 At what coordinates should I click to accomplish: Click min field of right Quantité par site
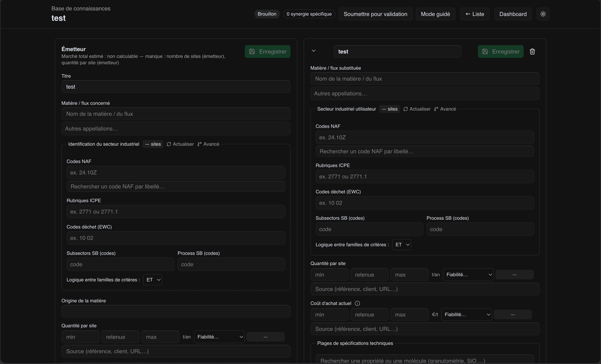point(329,275)
